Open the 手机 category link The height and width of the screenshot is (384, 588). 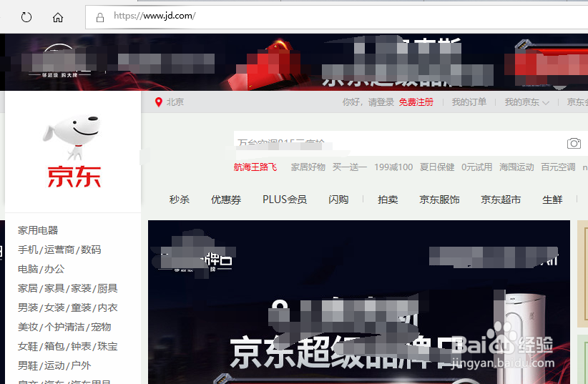point(27,250)
